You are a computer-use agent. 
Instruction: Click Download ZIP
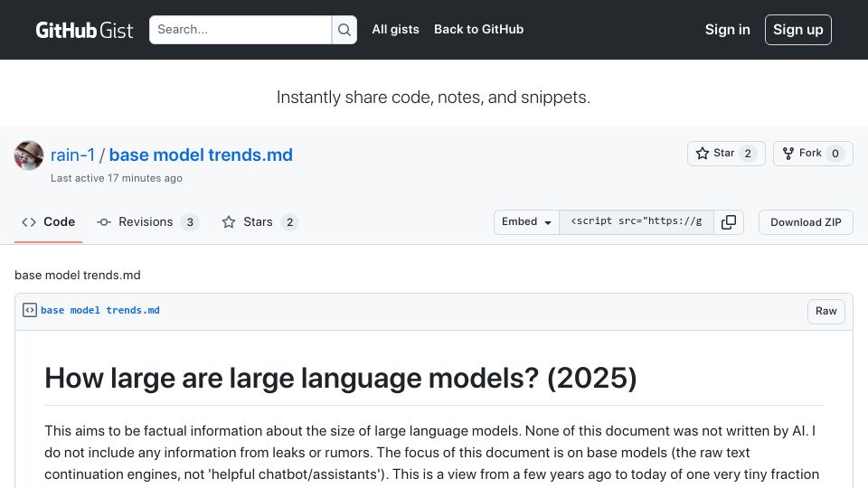[x=806, y=222]
